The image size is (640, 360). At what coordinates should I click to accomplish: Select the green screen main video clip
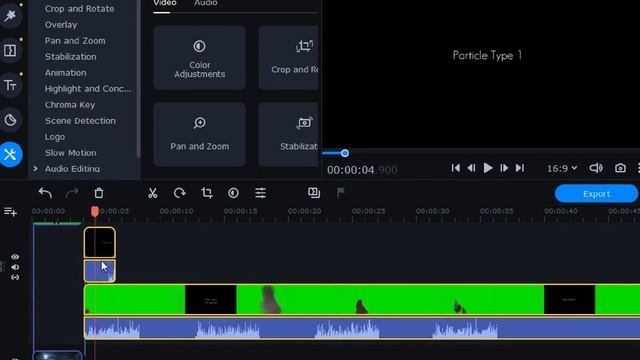[x=362, y=300]
